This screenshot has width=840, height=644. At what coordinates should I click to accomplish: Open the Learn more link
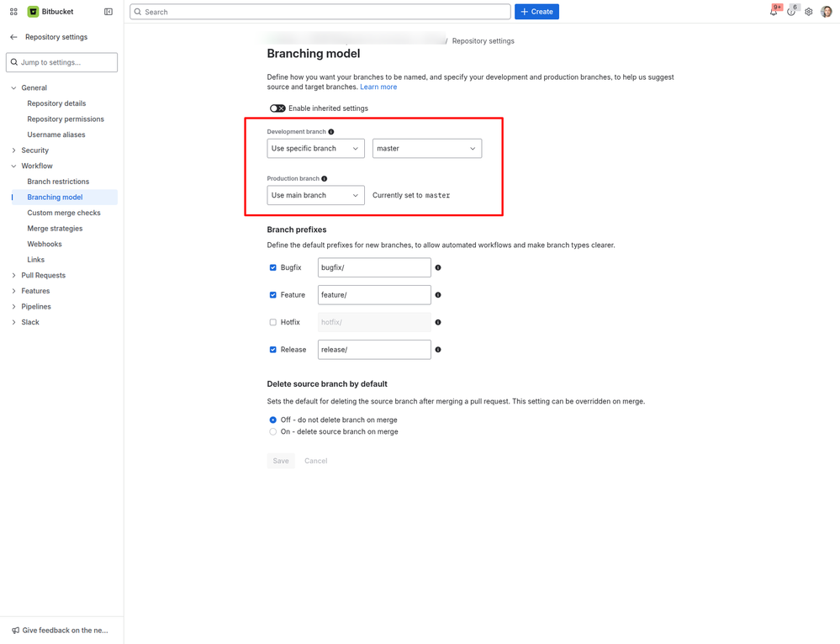point(378,87)
